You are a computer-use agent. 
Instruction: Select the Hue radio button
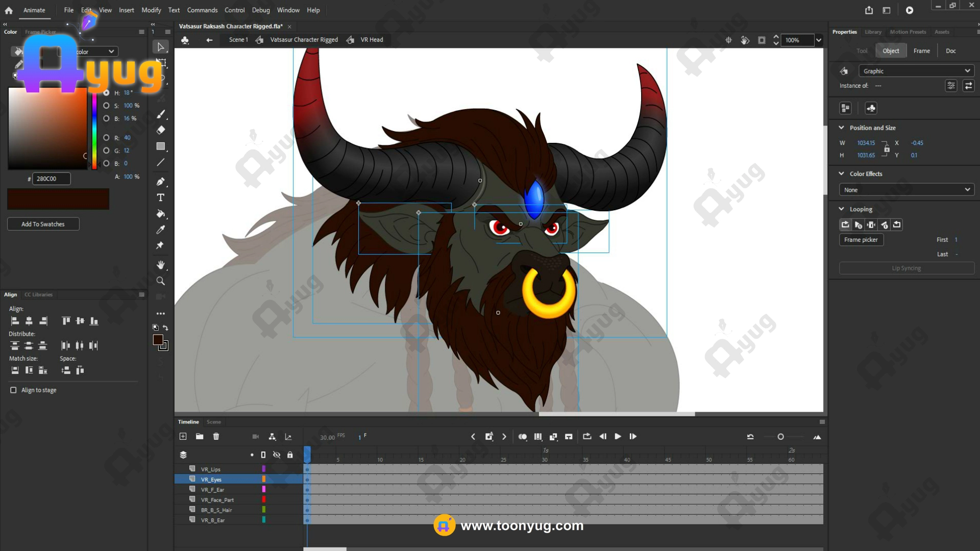coord(106,93)
